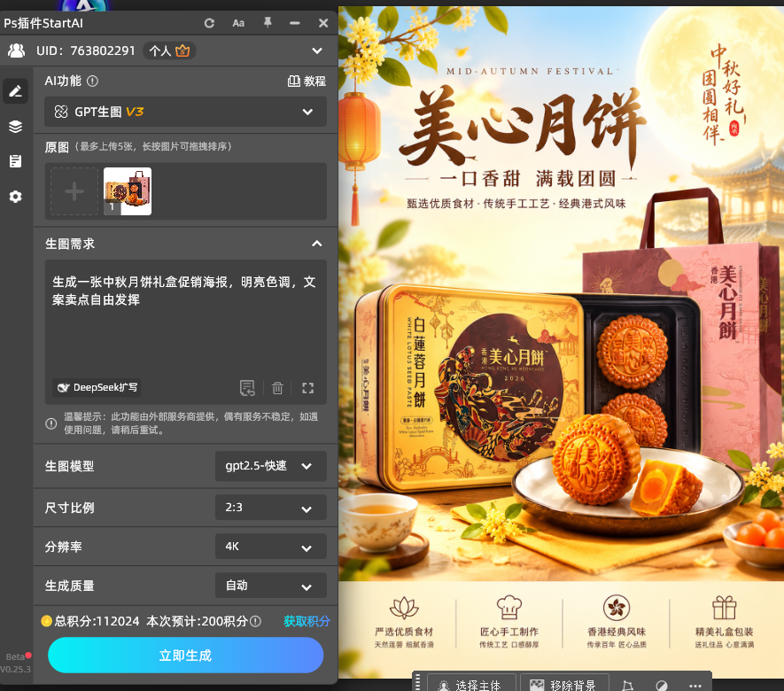Open the 教程 tutorial link

307,81
